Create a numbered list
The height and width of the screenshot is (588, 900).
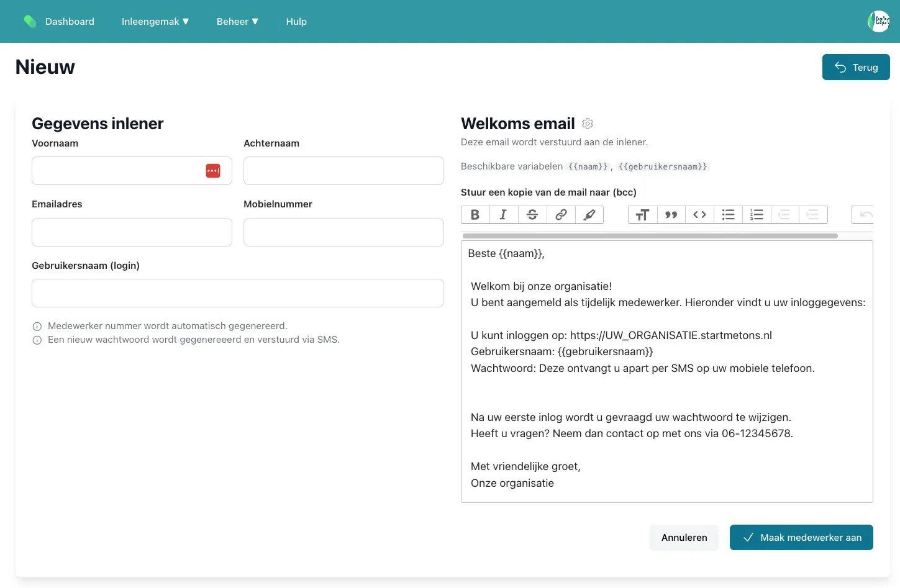tap(757, 215)
